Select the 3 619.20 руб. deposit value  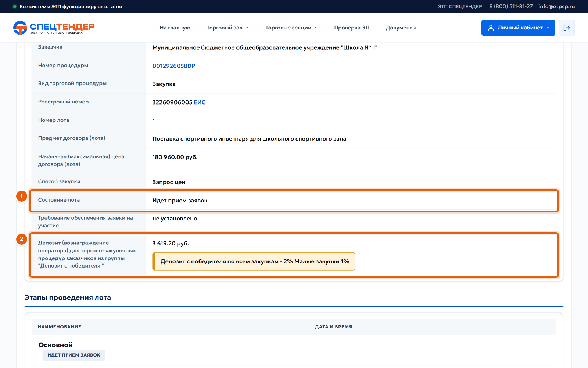click(171, 243)
